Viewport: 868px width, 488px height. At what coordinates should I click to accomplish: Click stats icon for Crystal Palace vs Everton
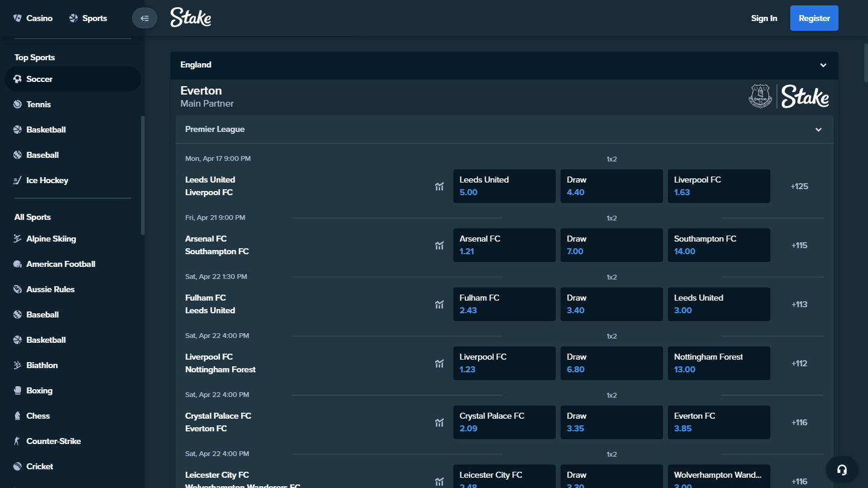(x=439, y=422)
